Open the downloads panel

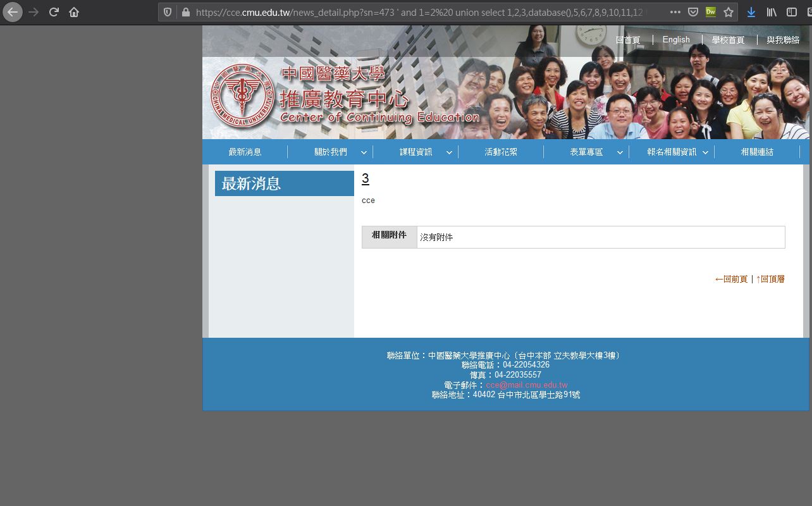[x=751, y=12]
